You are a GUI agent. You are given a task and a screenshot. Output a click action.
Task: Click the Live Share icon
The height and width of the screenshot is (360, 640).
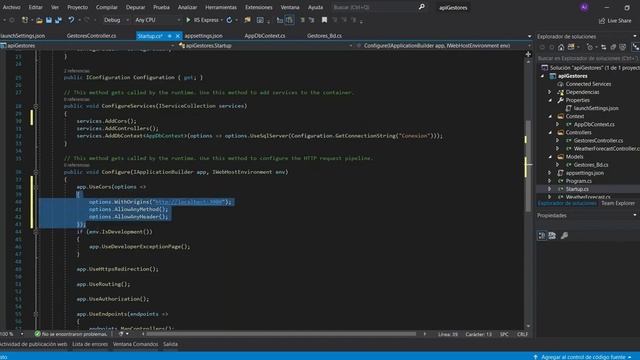click(x=602, y=20)
